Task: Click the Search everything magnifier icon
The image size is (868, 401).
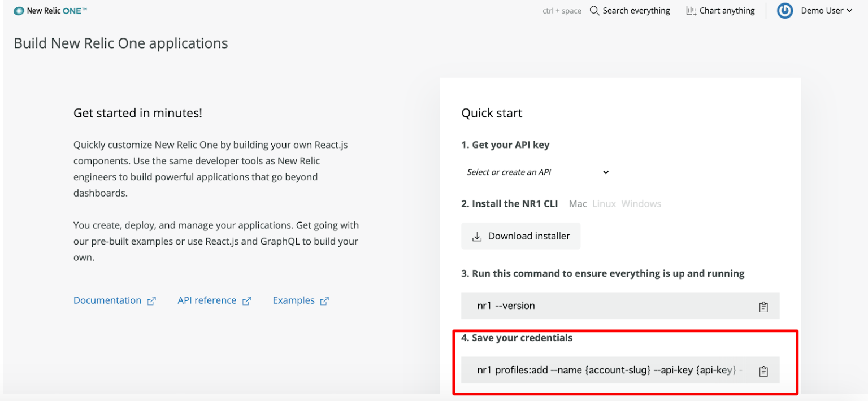Action: [x=594, y=11]
